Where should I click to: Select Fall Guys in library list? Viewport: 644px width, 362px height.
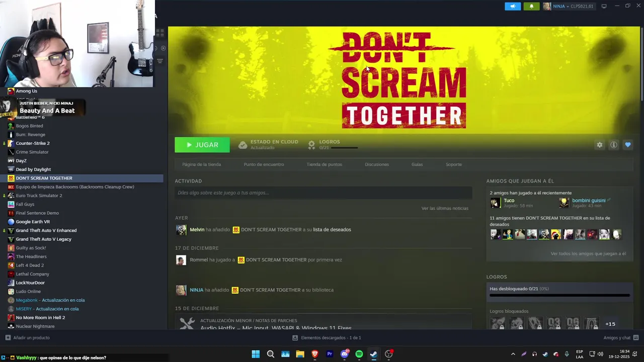(x=25, y=204)
